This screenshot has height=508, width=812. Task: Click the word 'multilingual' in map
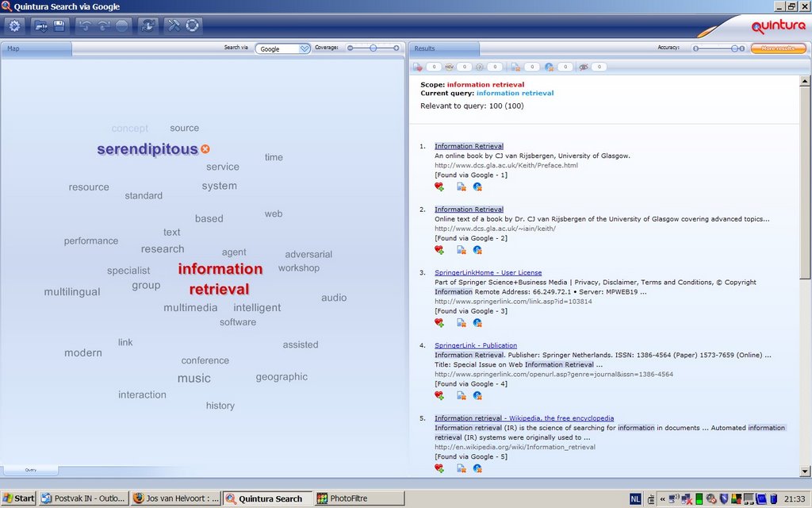(x=72, y=292)
